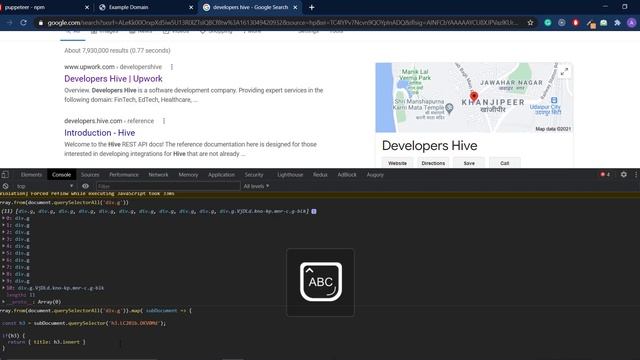The width and height of the screenshot is (640, 360).
Task: Click the Chrome address bar URL
Action: point(282,23)
